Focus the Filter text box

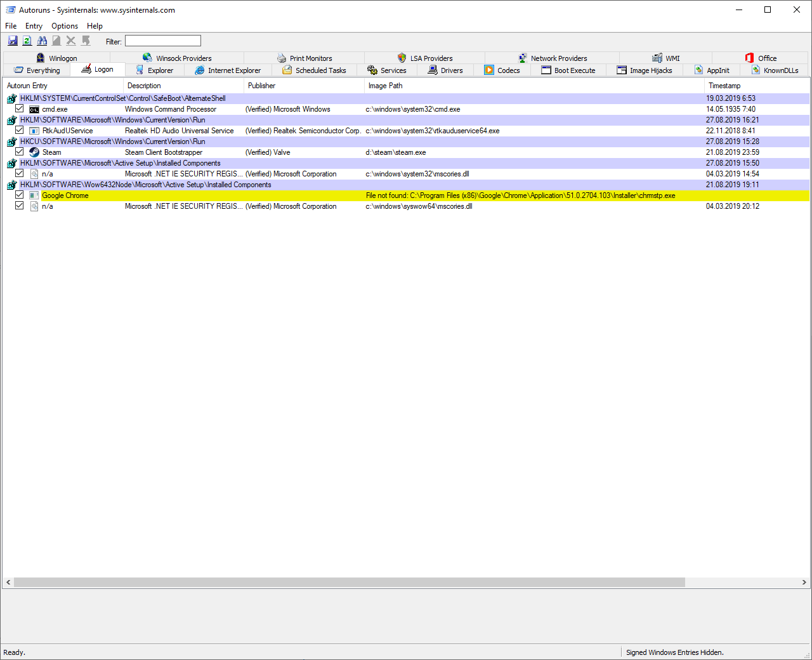click(x=163, y=41)
